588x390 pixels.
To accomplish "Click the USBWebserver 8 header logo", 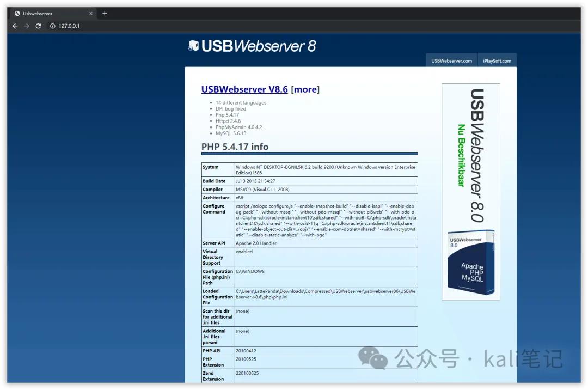I will (252, 46).
